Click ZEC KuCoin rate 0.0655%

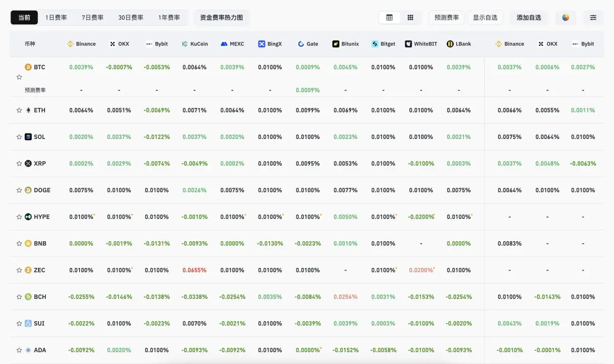(194, 270)
